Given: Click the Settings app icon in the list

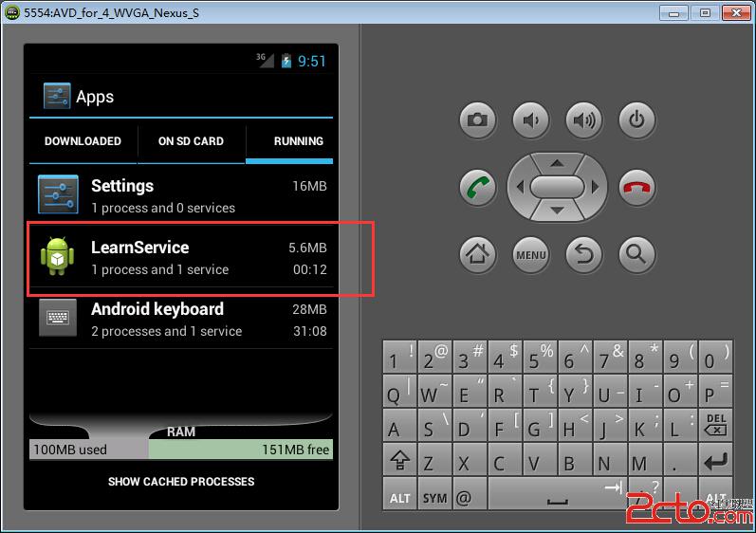Looking at the screenshot, I should tap(58, 194).
